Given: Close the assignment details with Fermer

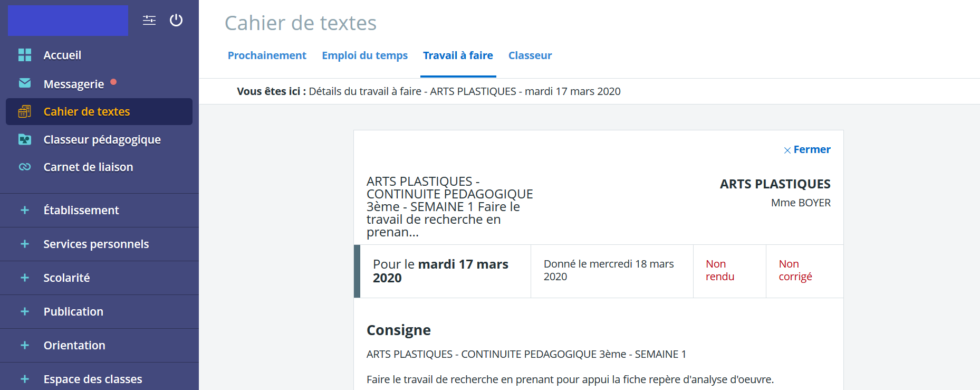Looking at the screenshot, I should [807, 150].
